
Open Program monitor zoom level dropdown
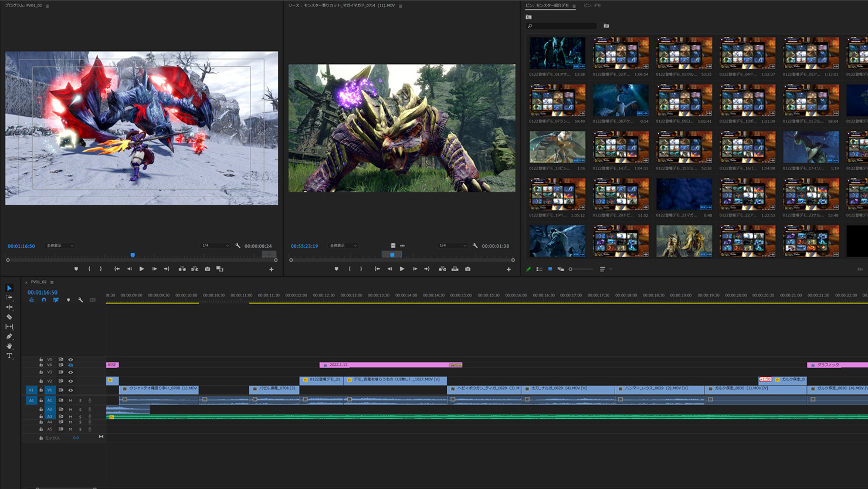click(60, 245)
